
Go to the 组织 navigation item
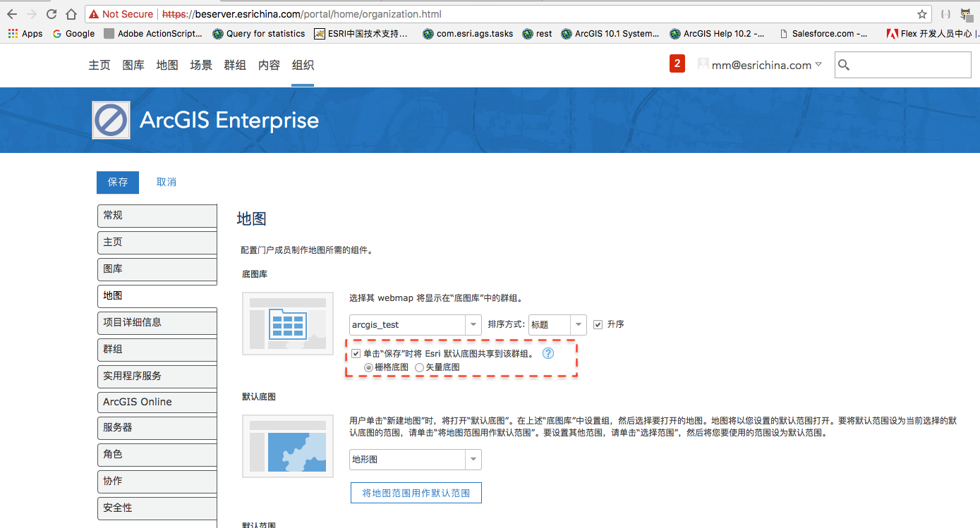pos(303,65)
